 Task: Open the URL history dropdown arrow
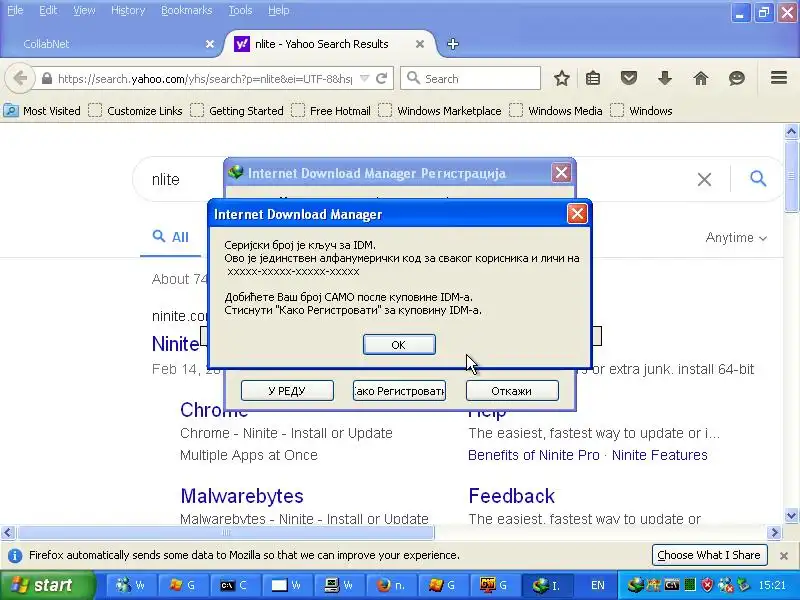(364, 79)
